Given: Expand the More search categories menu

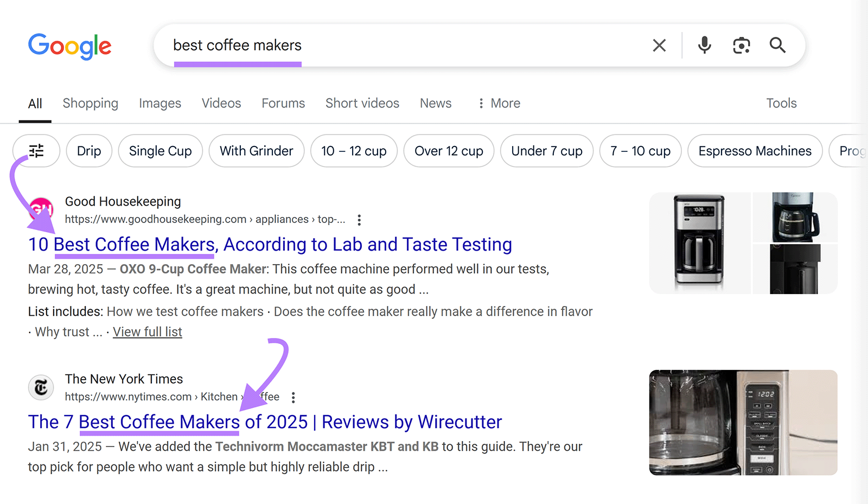Looking at the screenshot, I should 497,103.
